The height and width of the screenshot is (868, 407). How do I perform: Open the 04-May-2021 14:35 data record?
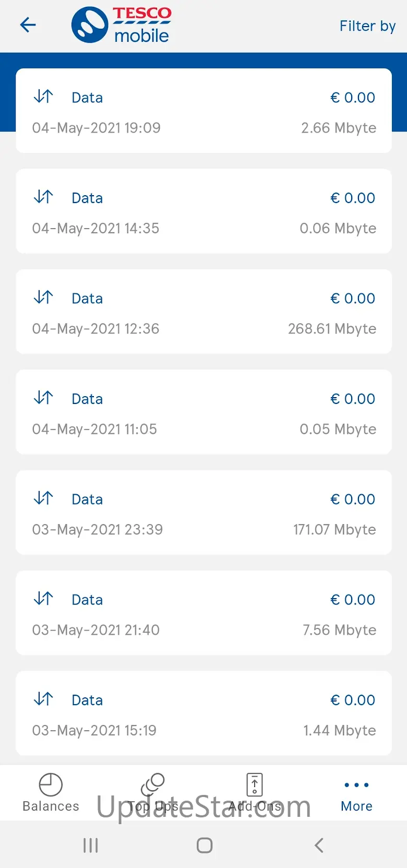click(x=203, y=211)
